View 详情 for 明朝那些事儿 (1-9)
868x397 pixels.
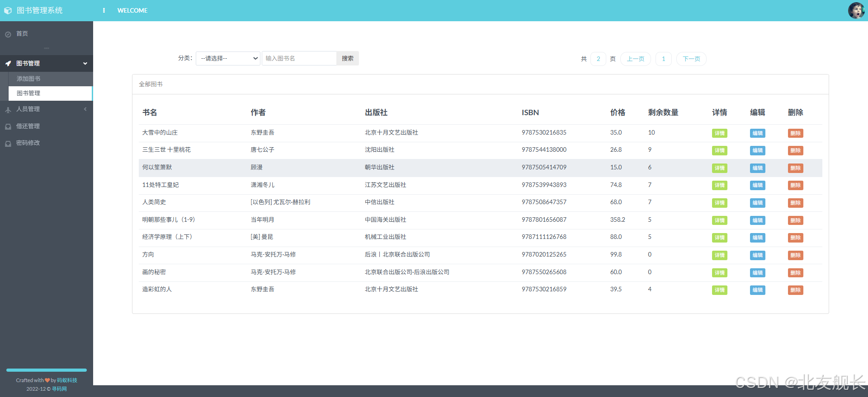[x=720, y=220]
